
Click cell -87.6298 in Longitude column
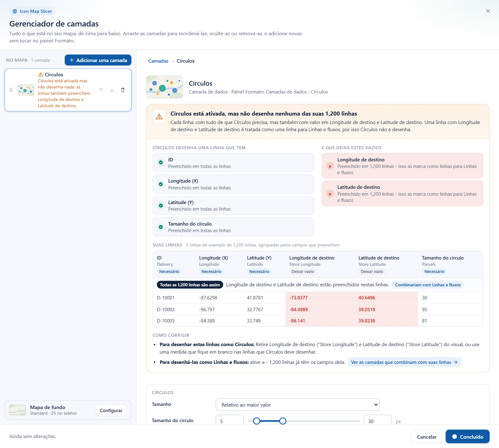pyautogui.click(x=208, y=298)
